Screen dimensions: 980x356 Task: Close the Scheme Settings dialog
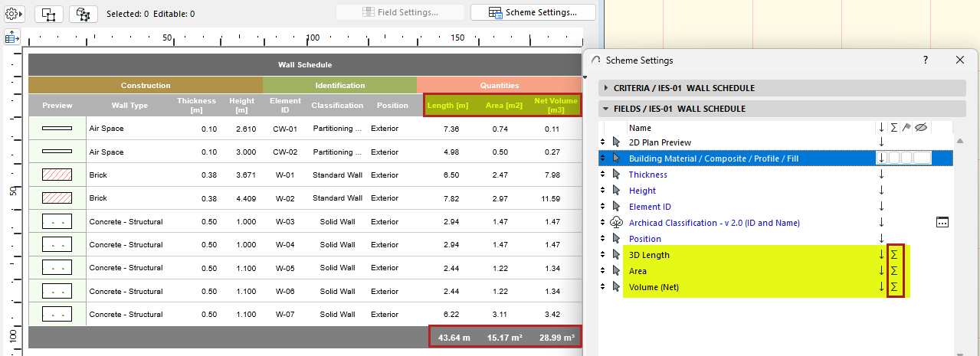point(959,60)
